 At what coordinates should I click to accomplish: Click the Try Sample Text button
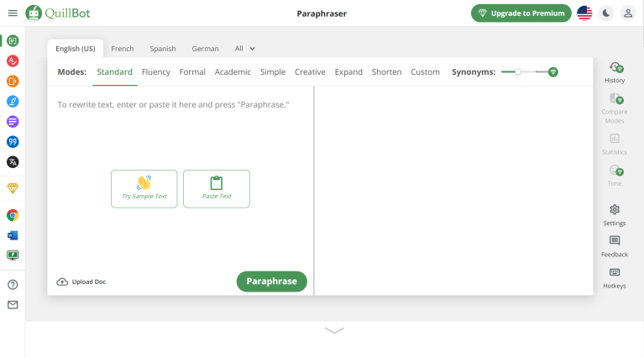[x=144, y=188]
